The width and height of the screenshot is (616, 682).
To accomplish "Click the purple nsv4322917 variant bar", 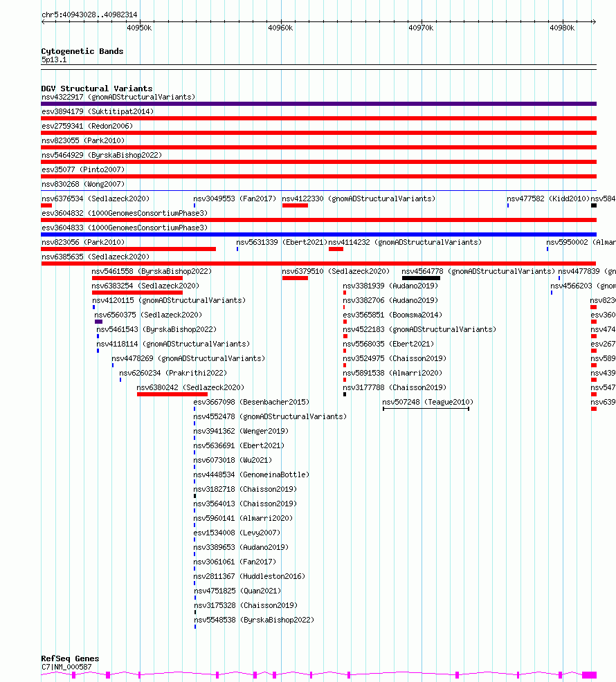I will coord(318,104).
